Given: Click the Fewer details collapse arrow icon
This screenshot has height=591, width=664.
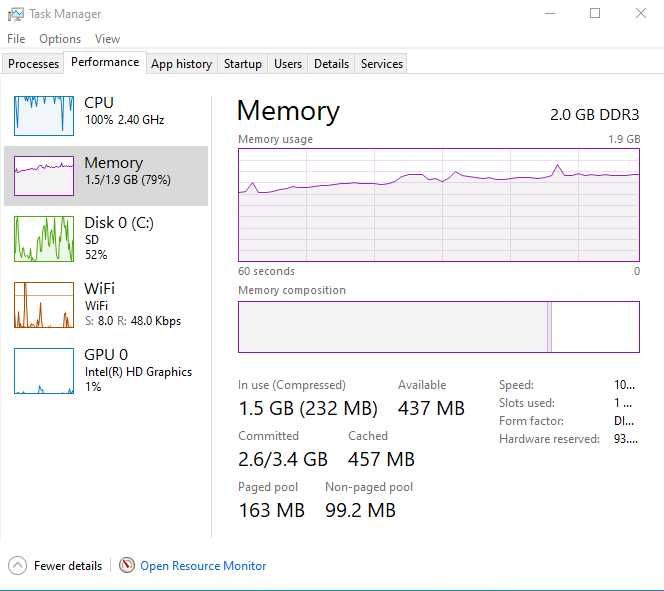Looking at the screenshot, I should click(17, 566).
